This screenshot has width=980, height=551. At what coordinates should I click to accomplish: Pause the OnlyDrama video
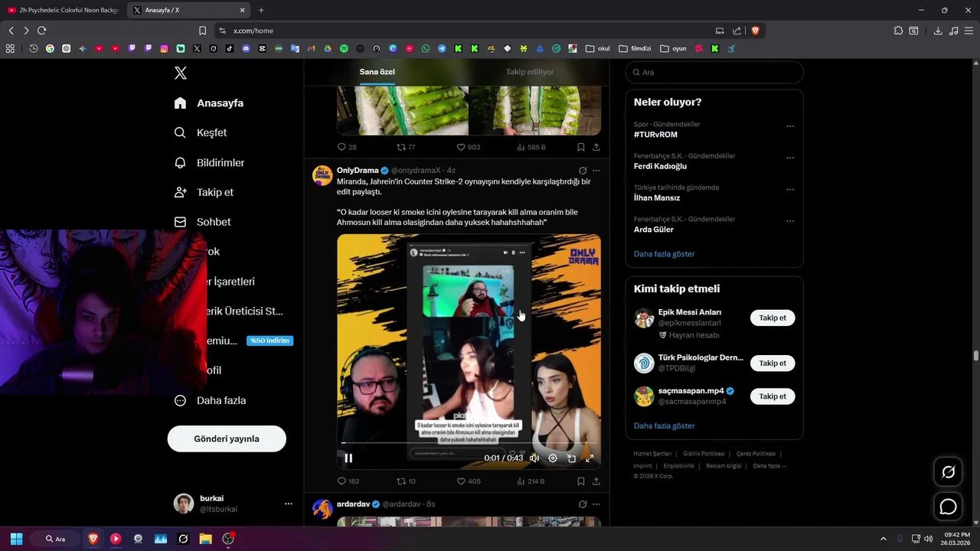coord(348,458)
